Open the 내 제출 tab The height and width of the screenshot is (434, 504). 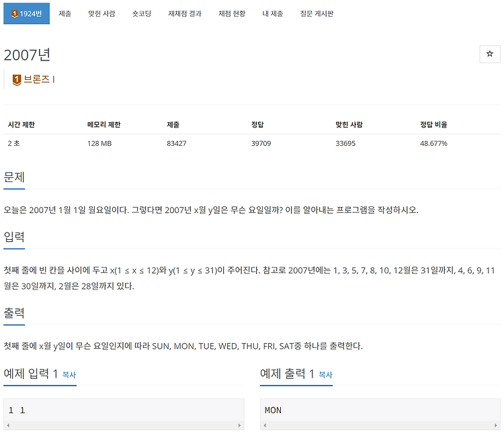273,13
